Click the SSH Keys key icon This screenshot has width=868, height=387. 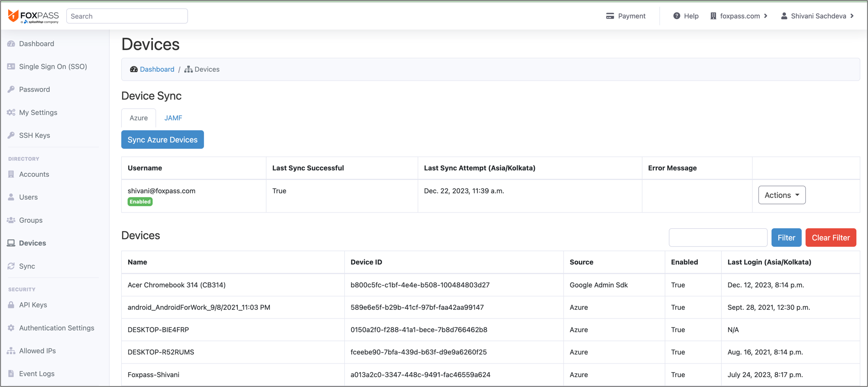11,135
